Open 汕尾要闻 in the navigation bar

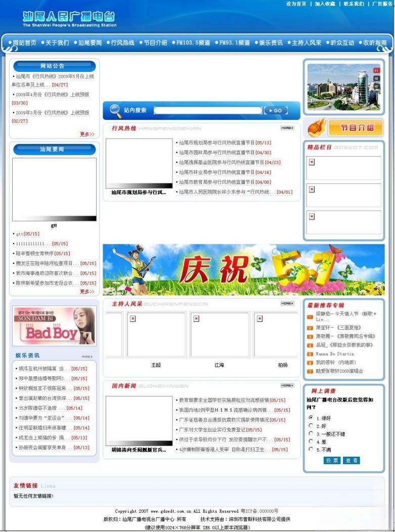[90, 43]
